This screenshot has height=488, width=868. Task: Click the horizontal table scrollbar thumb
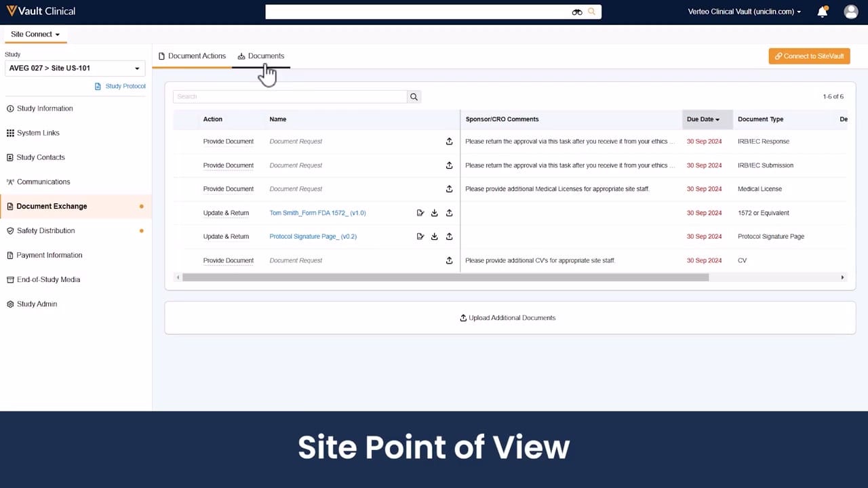click(446, 277)
